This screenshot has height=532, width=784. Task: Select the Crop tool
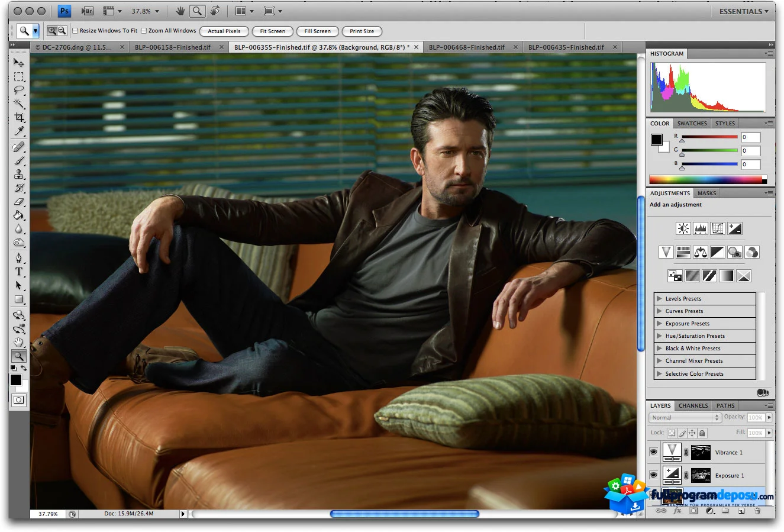tap(19, 118)
